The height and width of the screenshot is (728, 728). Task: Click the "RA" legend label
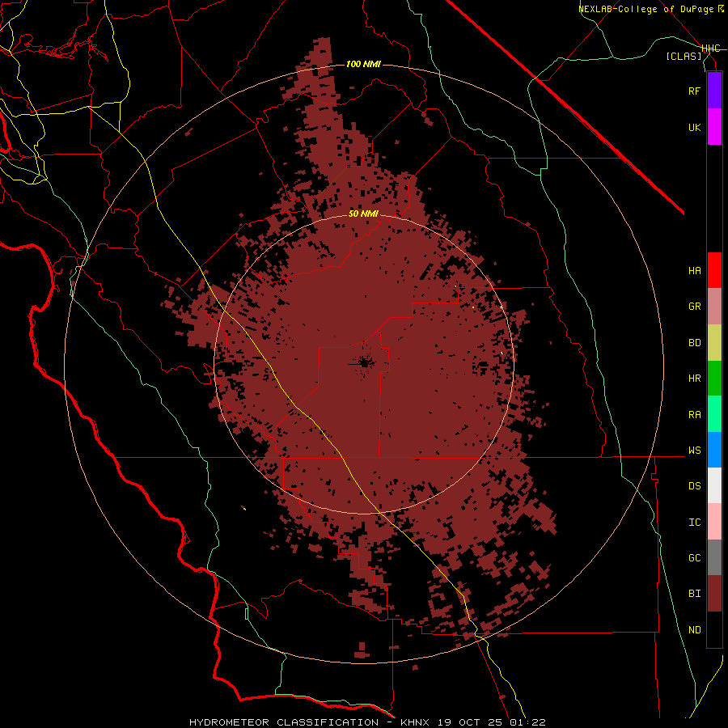694,415
